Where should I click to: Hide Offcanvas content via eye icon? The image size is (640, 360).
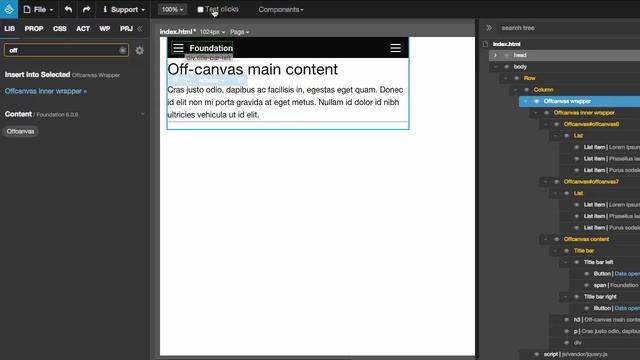point(556,239)
